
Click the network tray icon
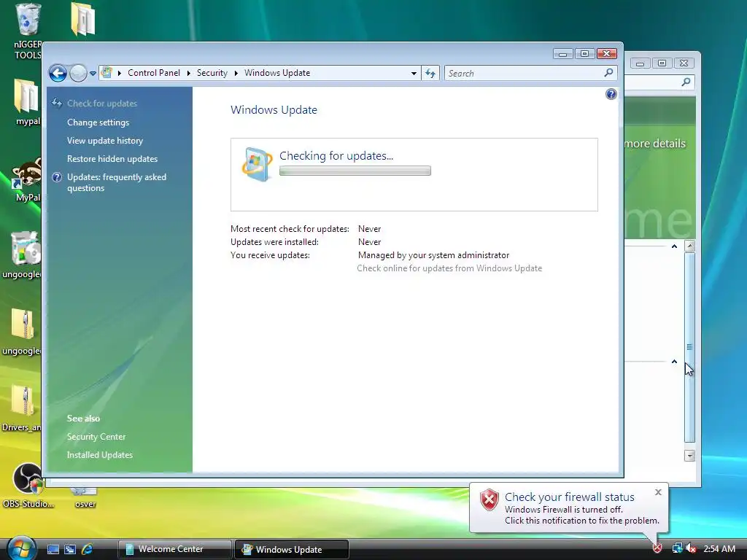[677, 548]
